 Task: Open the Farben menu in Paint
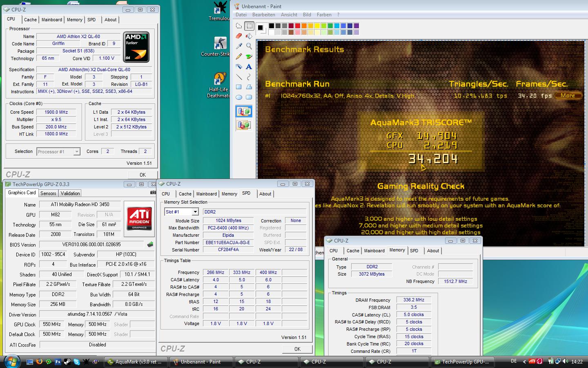coord(324,15)
